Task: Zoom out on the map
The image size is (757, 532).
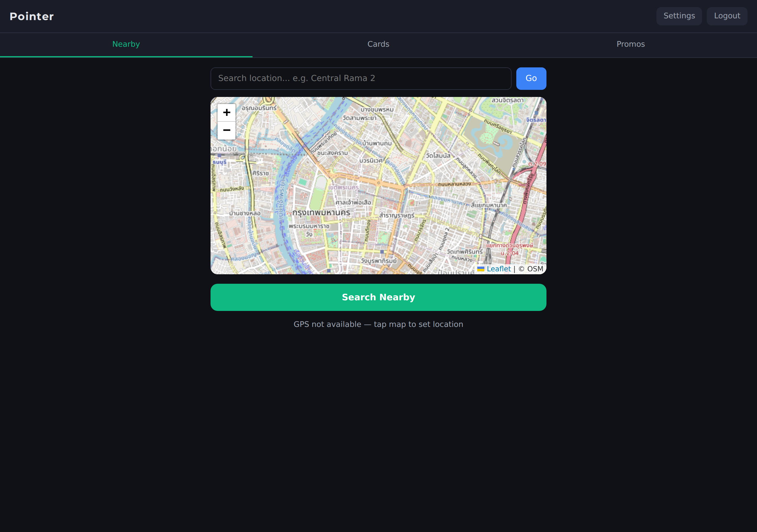Action: (227, 131)
